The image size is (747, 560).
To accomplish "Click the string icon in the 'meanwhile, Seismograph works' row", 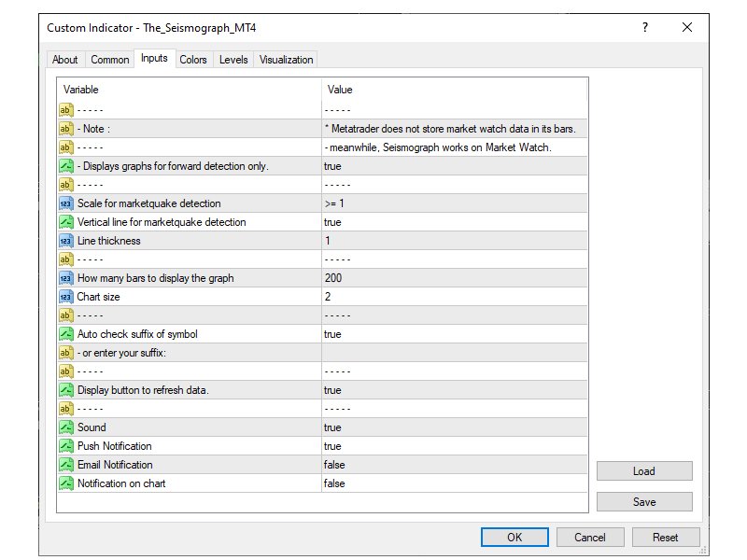I will [x=65, y=147].
